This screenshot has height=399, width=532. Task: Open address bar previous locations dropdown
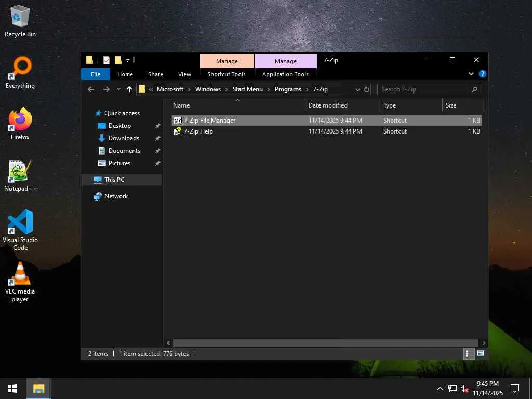click(x=357, y=89)
